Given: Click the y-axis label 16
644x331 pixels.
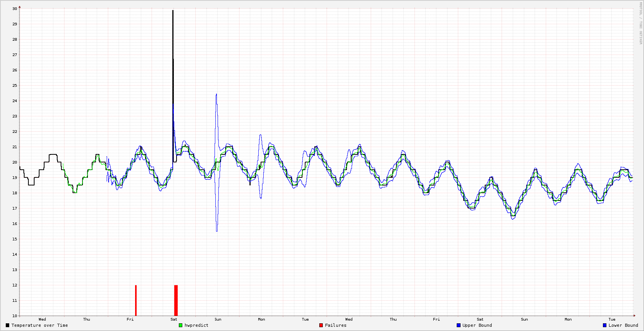Looking at the screenshot, I should click(x=15, y=223).
